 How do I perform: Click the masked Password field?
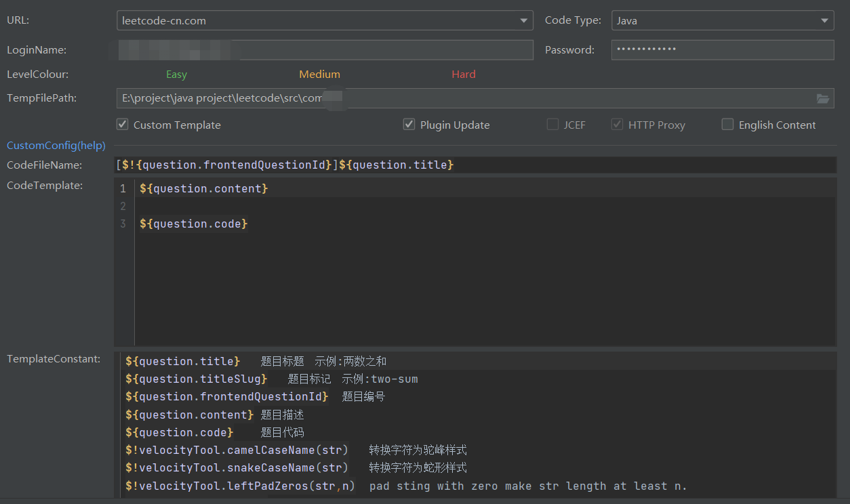pos(723,49)
